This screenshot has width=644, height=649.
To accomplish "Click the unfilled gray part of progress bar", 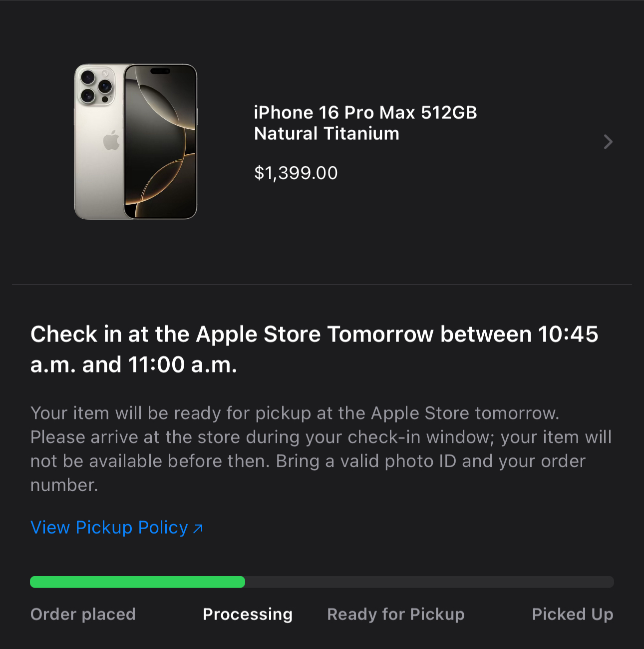I will [x=429, y=582].
